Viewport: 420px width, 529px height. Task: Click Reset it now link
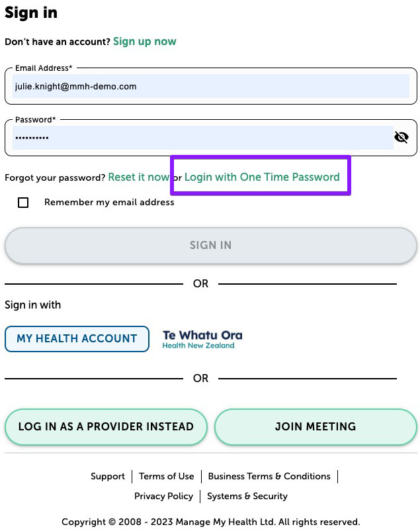[138, 177]
